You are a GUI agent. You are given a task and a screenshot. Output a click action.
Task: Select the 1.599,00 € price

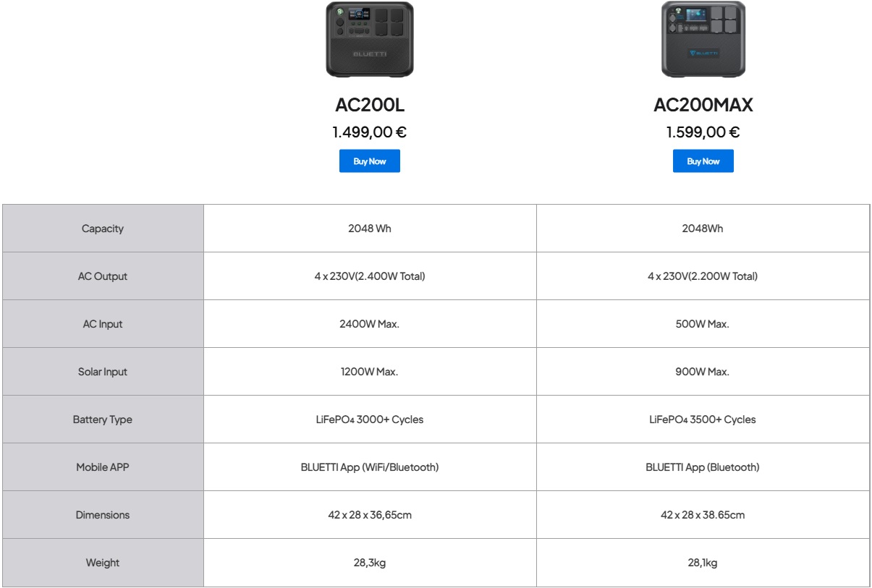(703, 132)
